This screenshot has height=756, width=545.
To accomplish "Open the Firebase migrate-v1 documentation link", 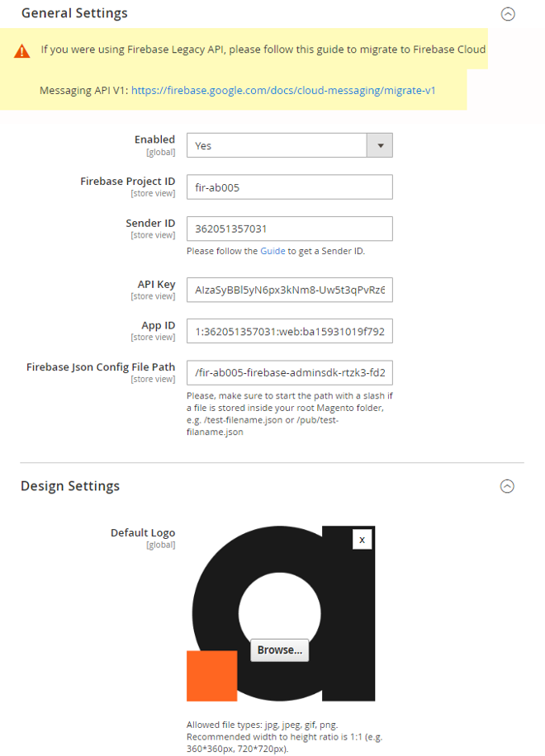I will (x=283, y=91).
